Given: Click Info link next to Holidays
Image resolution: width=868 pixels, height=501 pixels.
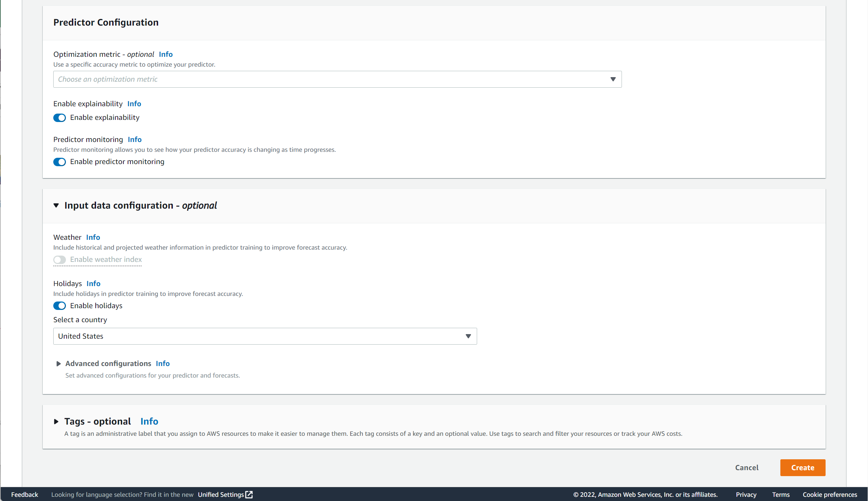Looking at the screenshot, I should tap(93, 284).
